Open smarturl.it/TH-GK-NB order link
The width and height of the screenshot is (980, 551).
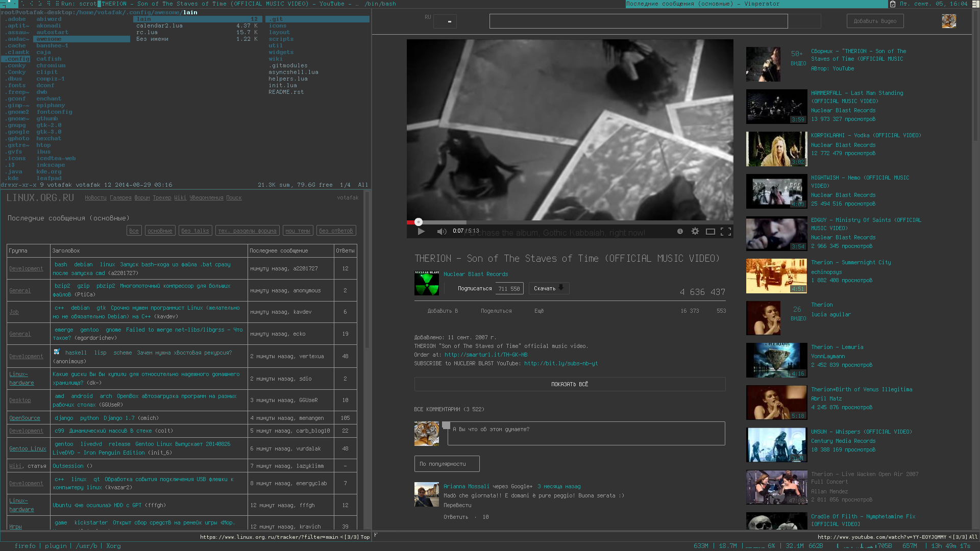pyautogui.click(x=485, y=355)
